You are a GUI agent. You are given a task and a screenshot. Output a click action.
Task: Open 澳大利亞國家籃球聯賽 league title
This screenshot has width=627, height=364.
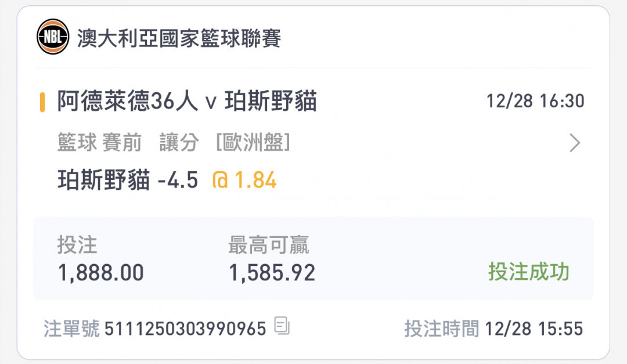[179, 38]
